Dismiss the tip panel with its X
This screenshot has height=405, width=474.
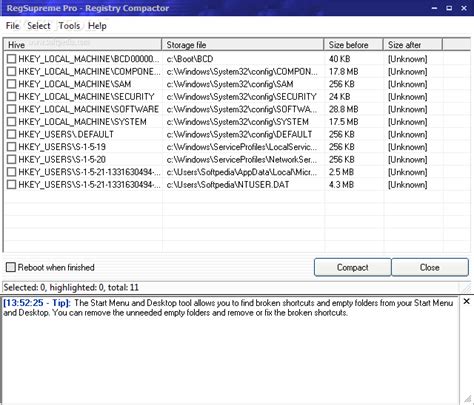tap(467, 301)
